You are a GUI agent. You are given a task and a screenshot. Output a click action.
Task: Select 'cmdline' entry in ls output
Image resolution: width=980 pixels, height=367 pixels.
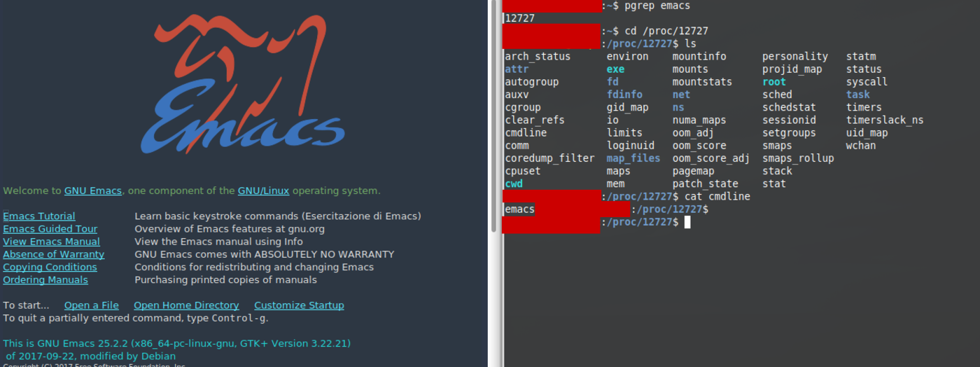526,132
